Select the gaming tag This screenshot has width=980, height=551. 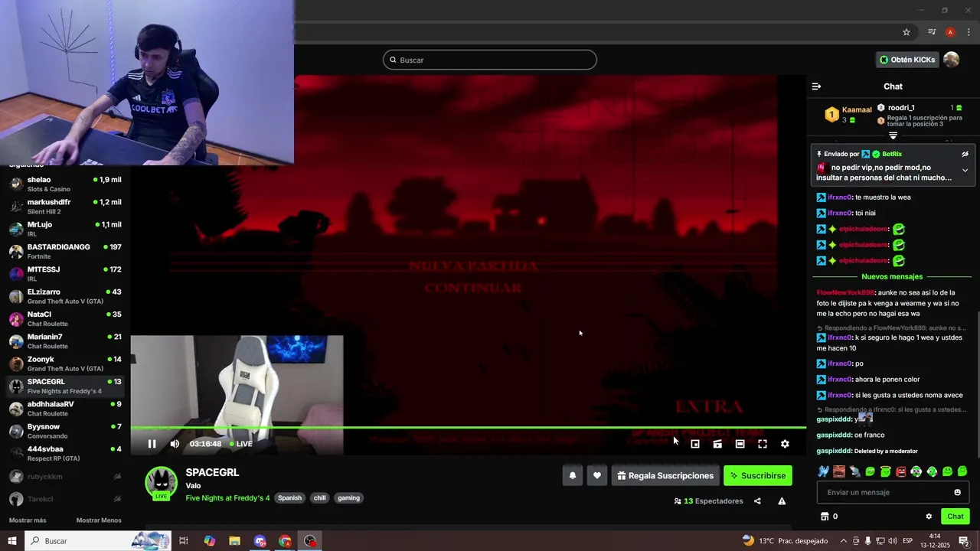pyautogui.click(x=348, y=497)
